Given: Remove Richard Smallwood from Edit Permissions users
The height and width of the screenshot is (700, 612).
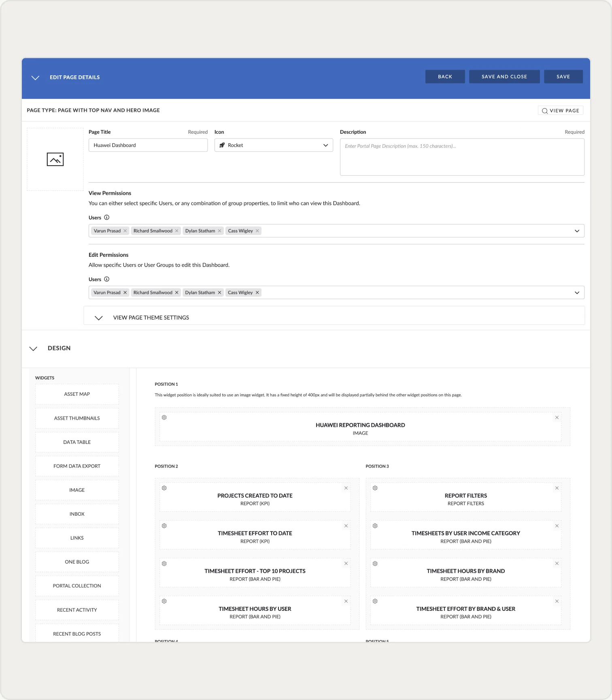Looking at the screenshot, I should pos(177,292).
